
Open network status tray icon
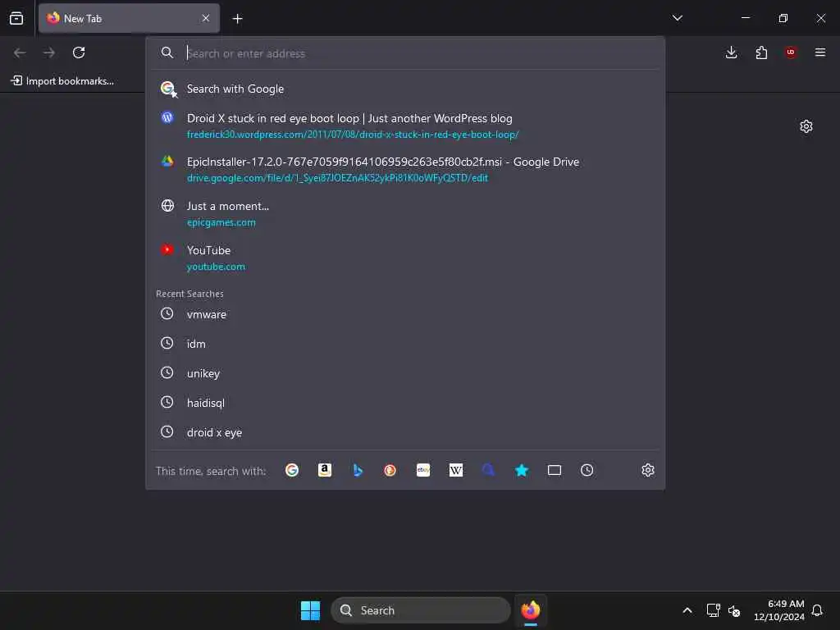pyautogui.click(x=713, y=610)
